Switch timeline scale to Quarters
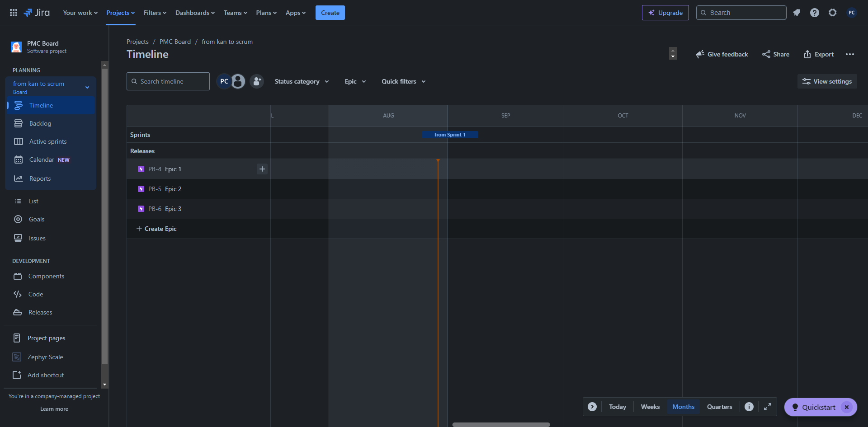868x427 pixels. (719, 407)
